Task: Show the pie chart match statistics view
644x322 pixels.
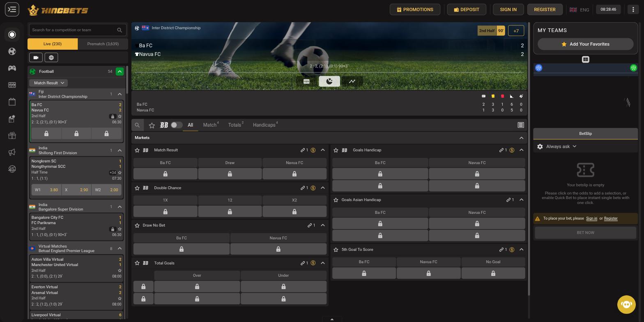Action: click(x=329, y=81)
